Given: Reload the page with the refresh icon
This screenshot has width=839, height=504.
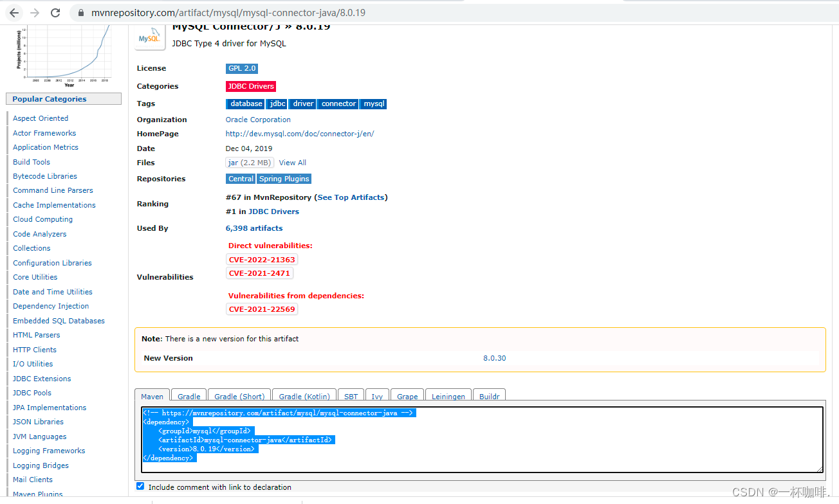Looking at the screenshot, I should 55,13.
